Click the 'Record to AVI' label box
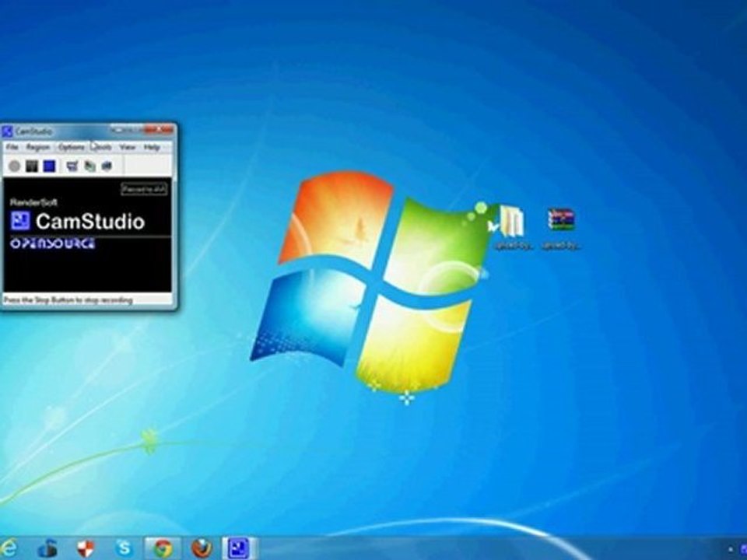 click(x=144, y=189)
